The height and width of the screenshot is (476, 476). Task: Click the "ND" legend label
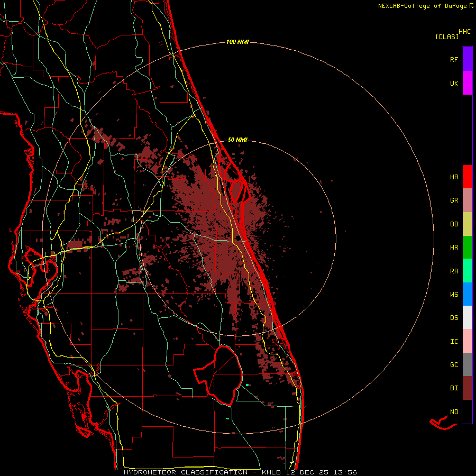point(454,412)
